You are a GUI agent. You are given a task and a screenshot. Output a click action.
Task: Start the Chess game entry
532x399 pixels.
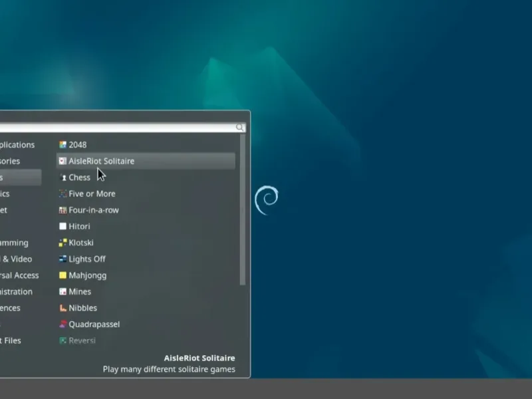tap(146, 177)
